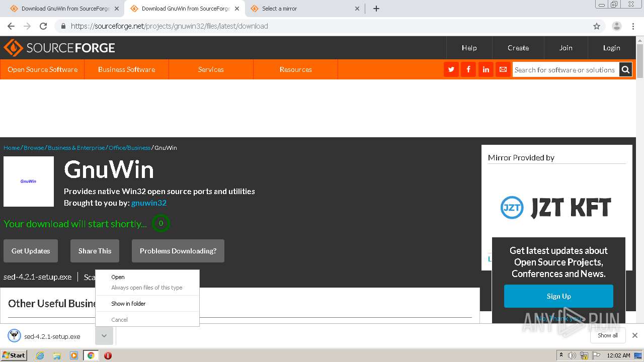Image resolution: width=644 pixels, height=362 pixels.
Task: Open Windows Explorer folder from taskbar
Action: click(x=57, y=355)
